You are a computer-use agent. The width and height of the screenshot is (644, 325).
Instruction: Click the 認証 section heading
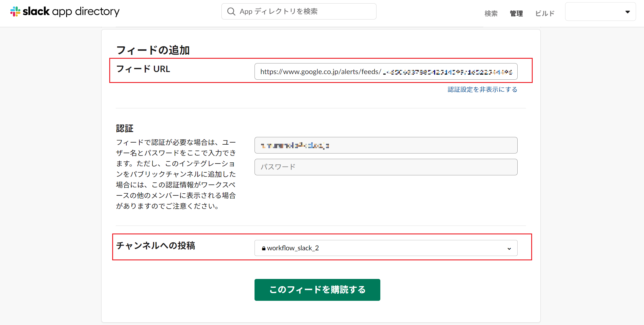(125, 128)
